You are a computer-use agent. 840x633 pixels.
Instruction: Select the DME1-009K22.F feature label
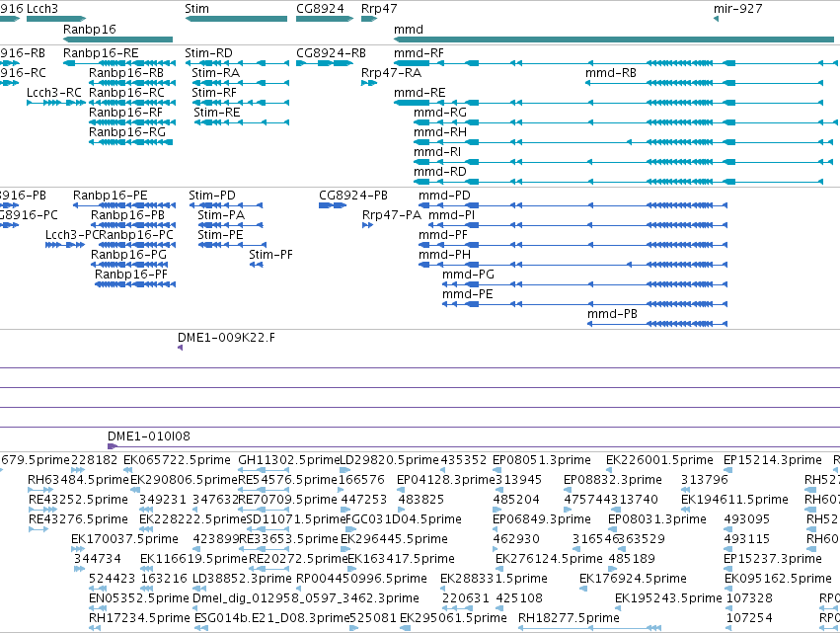[227, 338]
